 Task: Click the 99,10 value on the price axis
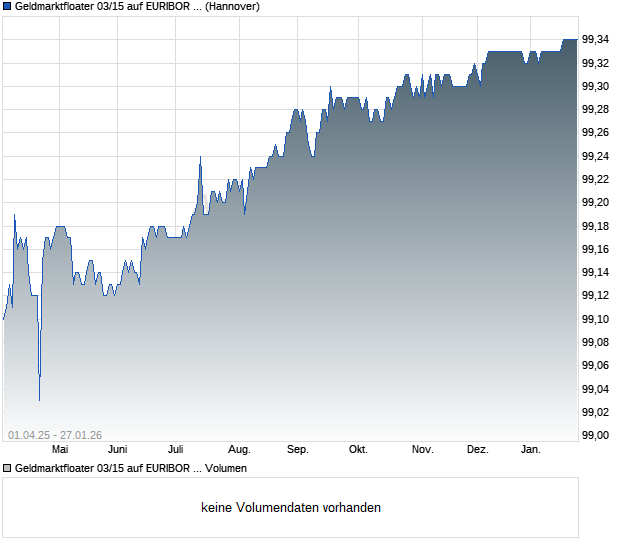click(595, 319)
